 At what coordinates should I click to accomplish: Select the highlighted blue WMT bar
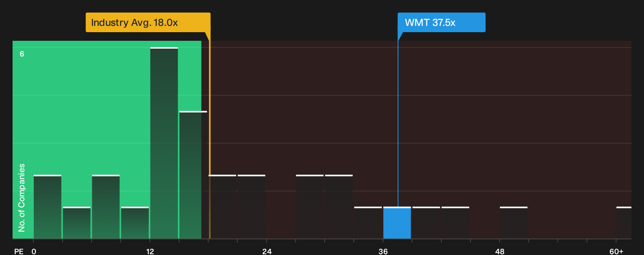[x=397, y=223]
